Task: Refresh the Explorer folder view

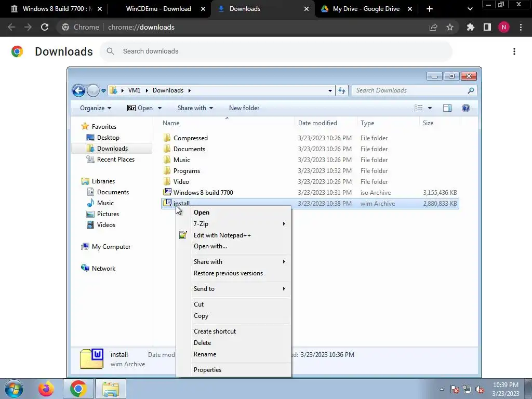Action: point(342,90)
